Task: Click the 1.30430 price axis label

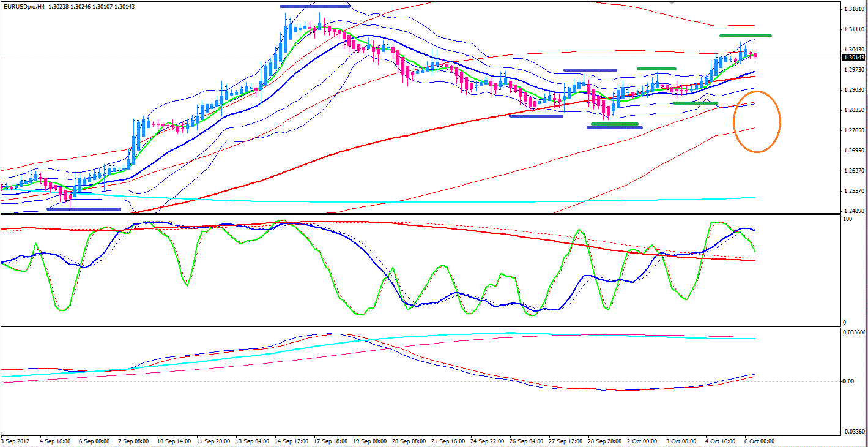Action: click(853, 50)
